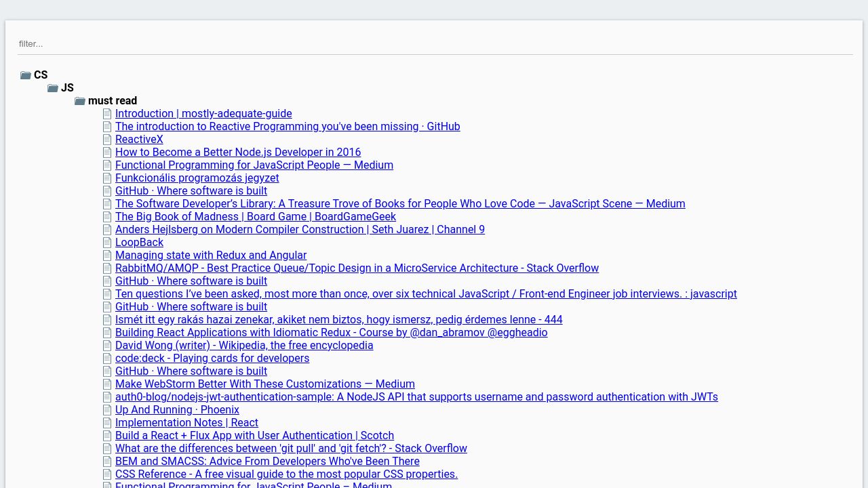Viewport: 868px width, 488px height.
Task: Open Big Book of Madness BoardGameGeek link
Action: [256, 216]
